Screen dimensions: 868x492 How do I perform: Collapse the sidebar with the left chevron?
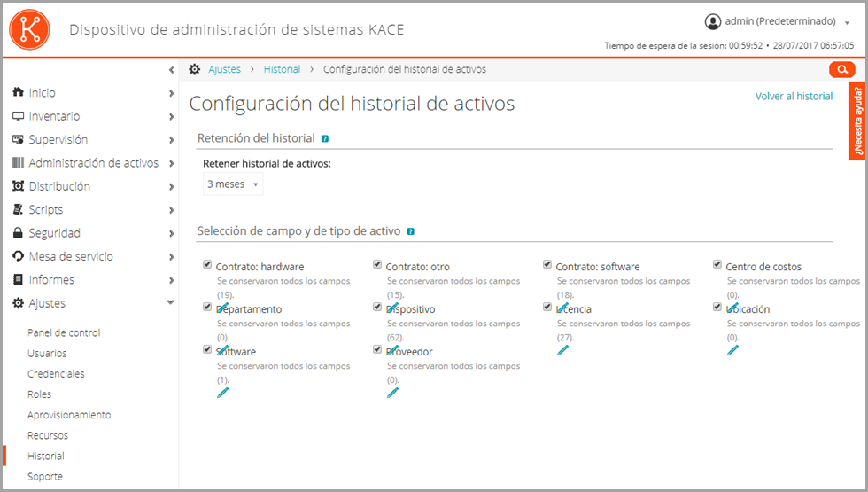pos(171,70)
